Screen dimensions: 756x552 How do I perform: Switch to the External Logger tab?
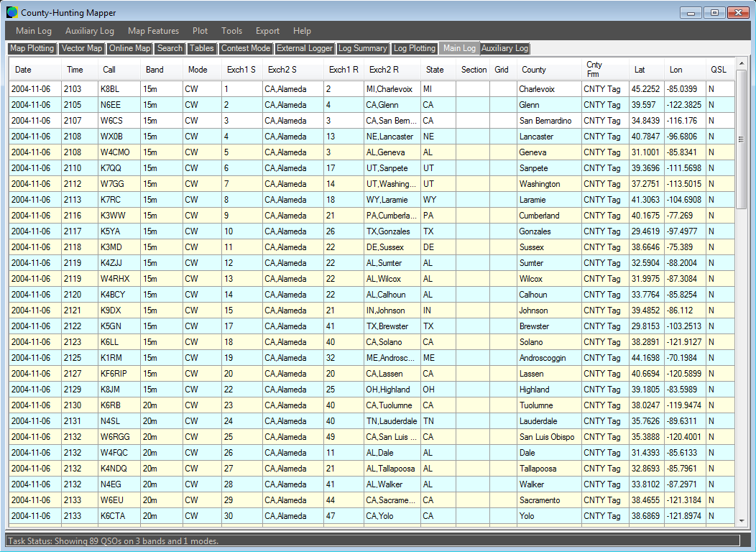305,48
